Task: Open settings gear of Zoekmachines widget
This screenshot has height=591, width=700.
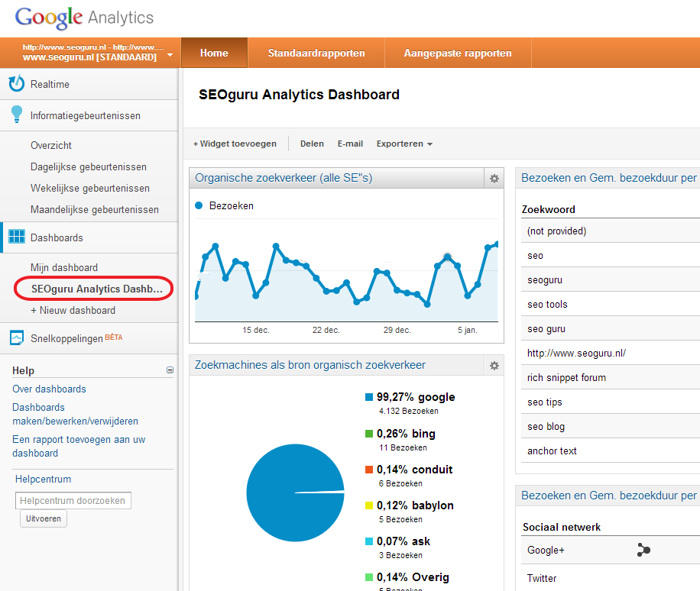Action: pos(494,366)
